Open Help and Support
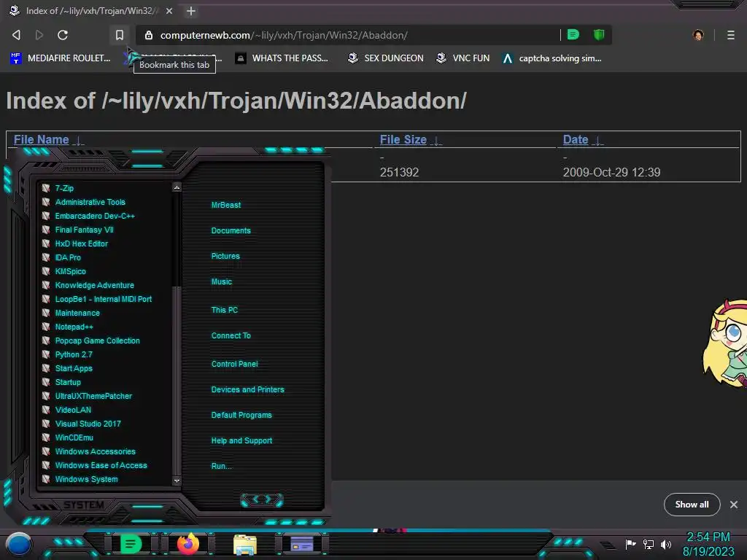Screen dimensions: 747x560 (241, 440)
